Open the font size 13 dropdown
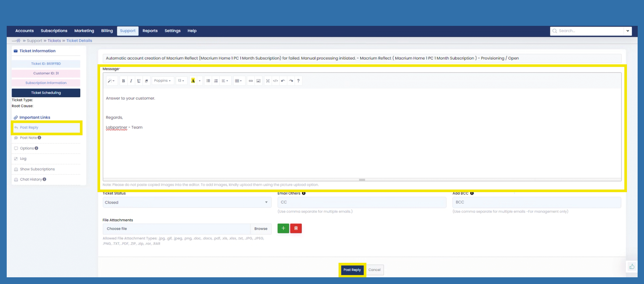The width and height of the screenshot is (644, 284). coord(181,81)
